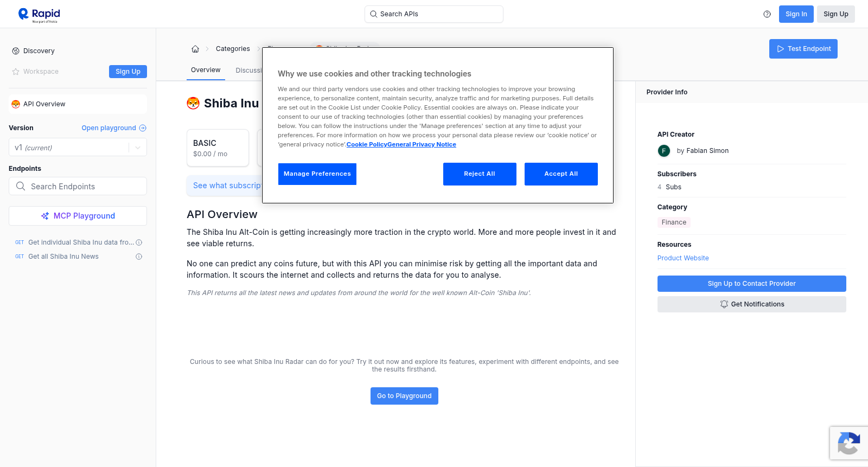Click the search icon in Search APIs
This screenshot has width=868, height=467.
[374, 14]
